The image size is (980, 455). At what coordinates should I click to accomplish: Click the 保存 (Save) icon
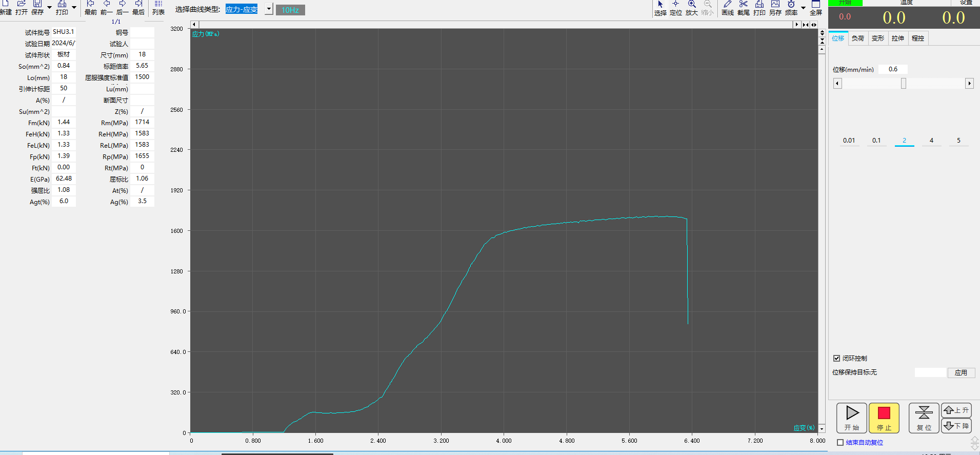tap(37, 7)
